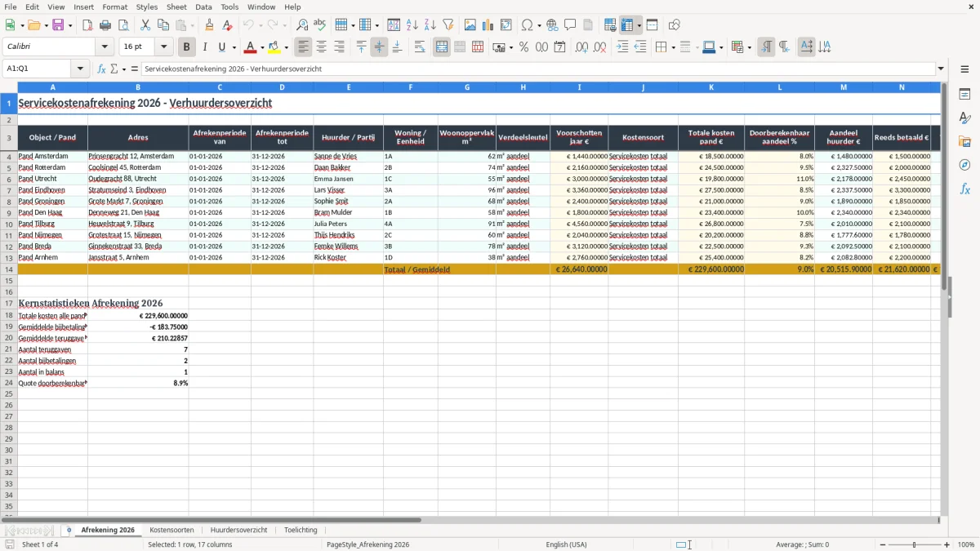The width and height of the screenshot is (980, 551).
Task: Insert a chart from toolbar
Action: point(488,25)
